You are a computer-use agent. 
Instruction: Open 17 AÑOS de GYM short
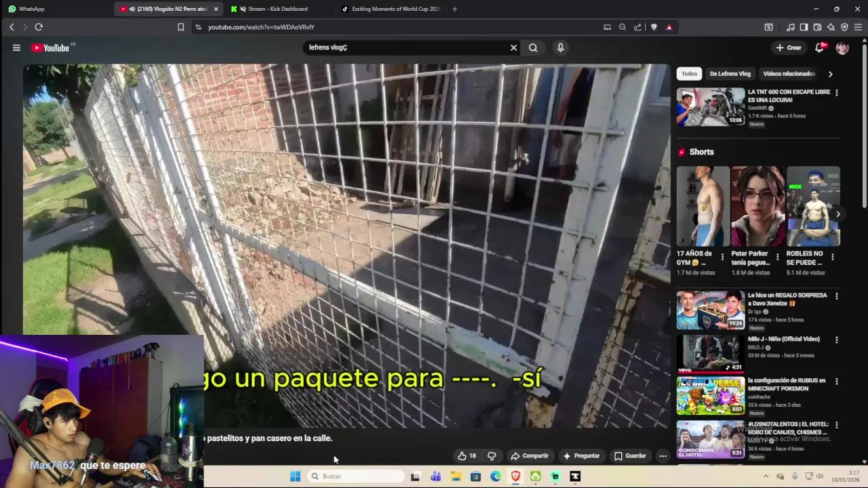pos(703,206)
